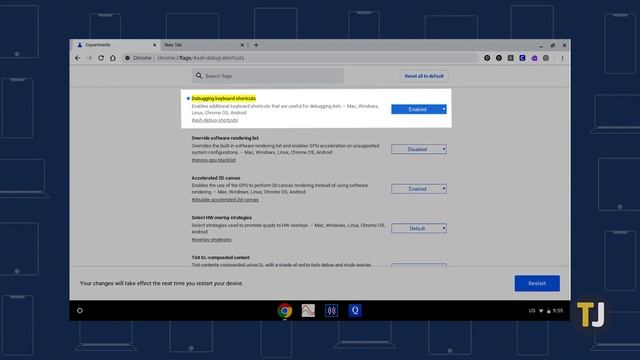Click the blue 'C' extension icon
Screen dimensions: 640x360
coord(522,58)
